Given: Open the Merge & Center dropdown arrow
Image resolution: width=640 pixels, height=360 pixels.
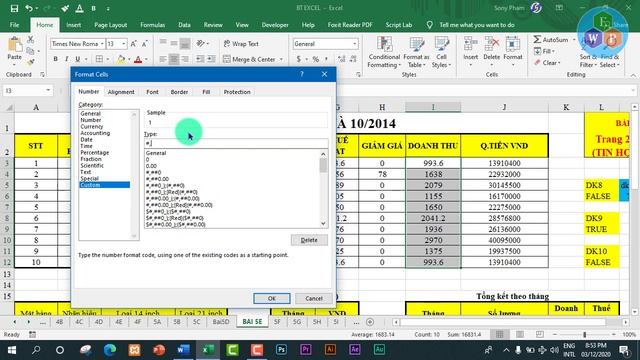Looking at the screenshot, I should [x=281, y=60].
